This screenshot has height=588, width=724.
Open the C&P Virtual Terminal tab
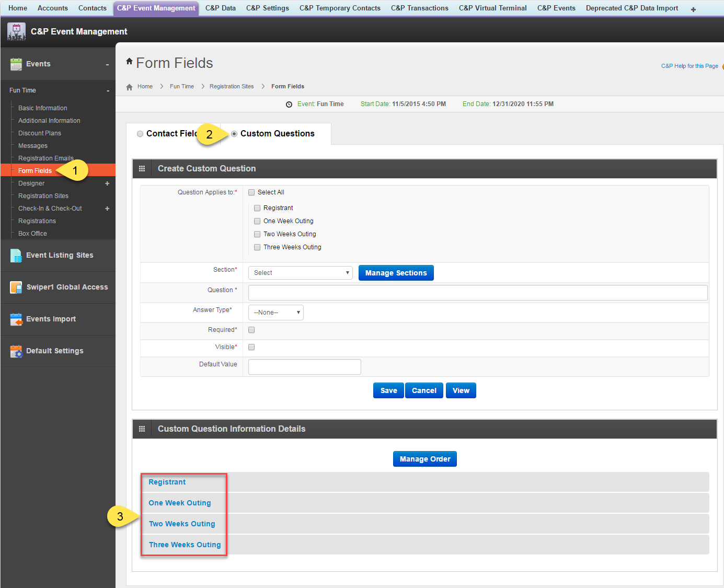pyautogui.click(x=493, y=8)
